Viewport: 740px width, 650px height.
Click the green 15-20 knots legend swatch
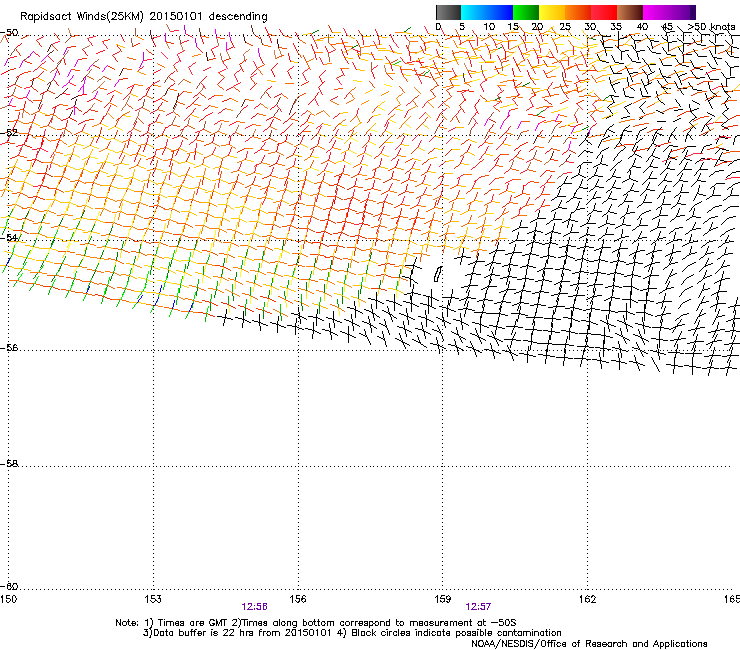click(526, 12)
